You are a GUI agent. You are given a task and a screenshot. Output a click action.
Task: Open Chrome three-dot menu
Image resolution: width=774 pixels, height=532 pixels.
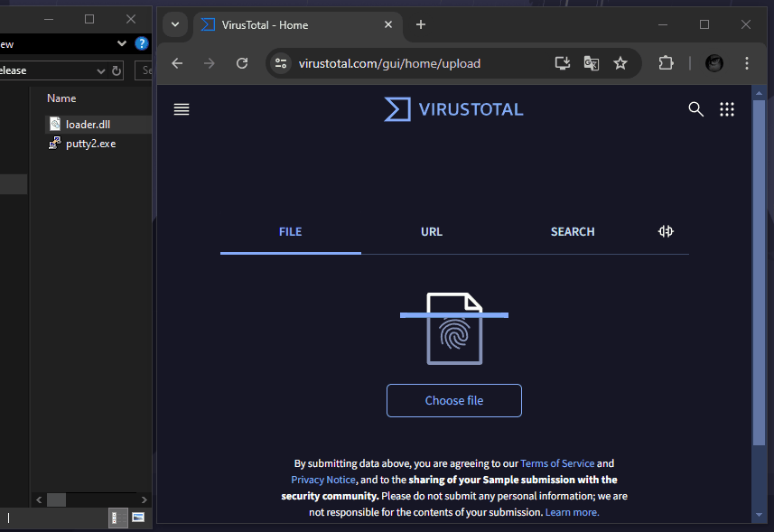pyautogui.click(x=746, y=63)
